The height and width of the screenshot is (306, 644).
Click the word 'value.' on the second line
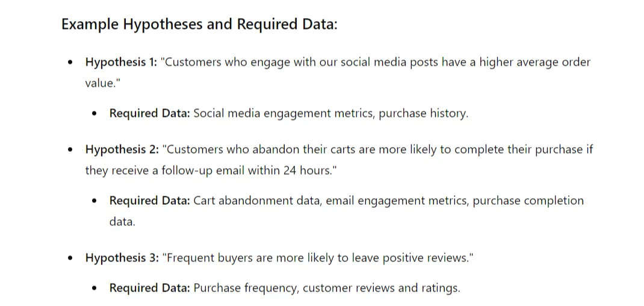click(101, 84)
